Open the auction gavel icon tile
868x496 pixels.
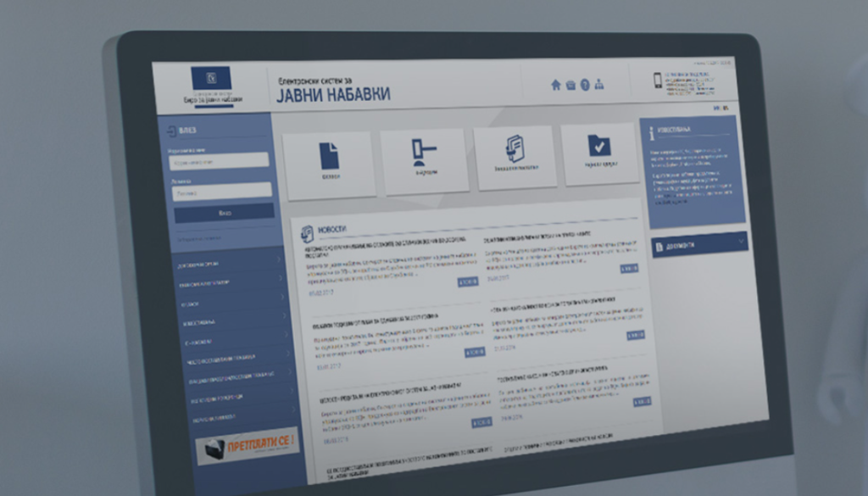coord(423,159)
